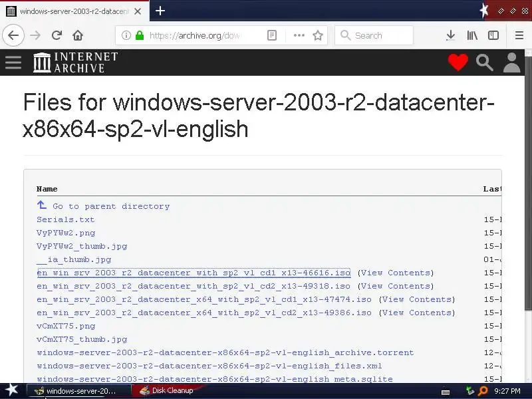Click the page scrollbar thumb
Viewport: 532px width, 399px height.
(528, 184)
